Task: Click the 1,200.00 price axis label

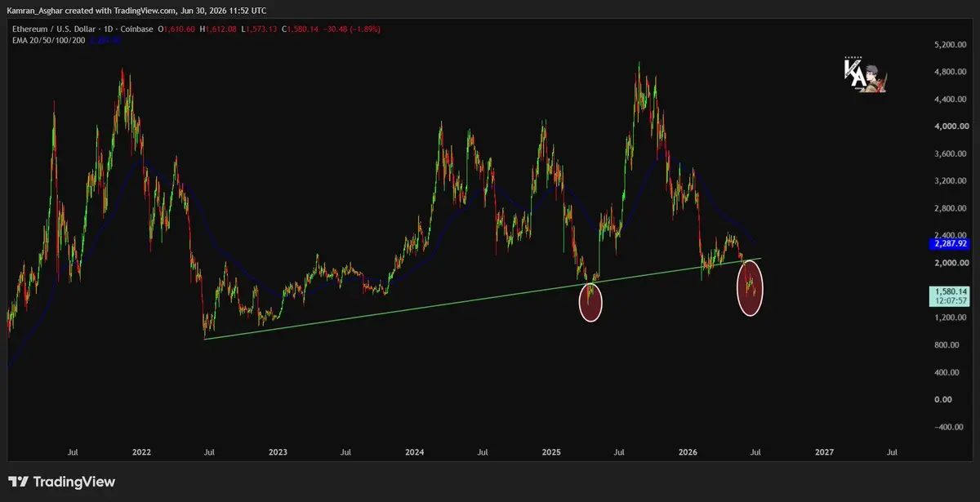Action: (951, 318)
